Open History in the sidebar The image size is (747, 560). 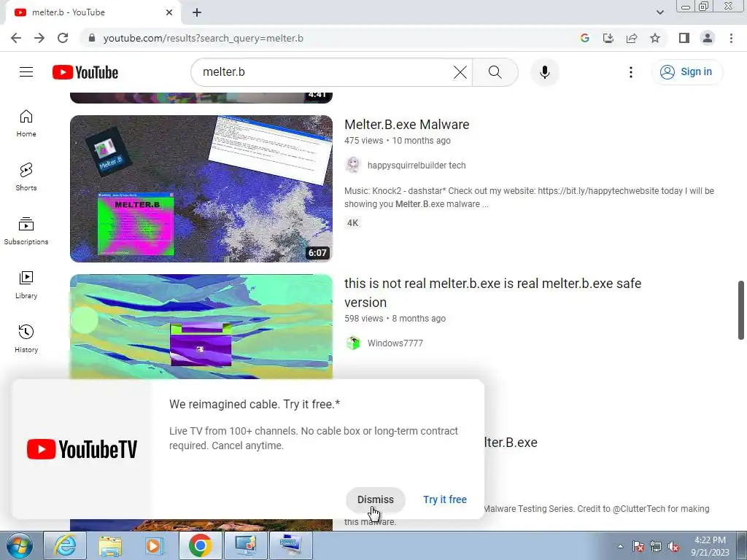(26, 338)
